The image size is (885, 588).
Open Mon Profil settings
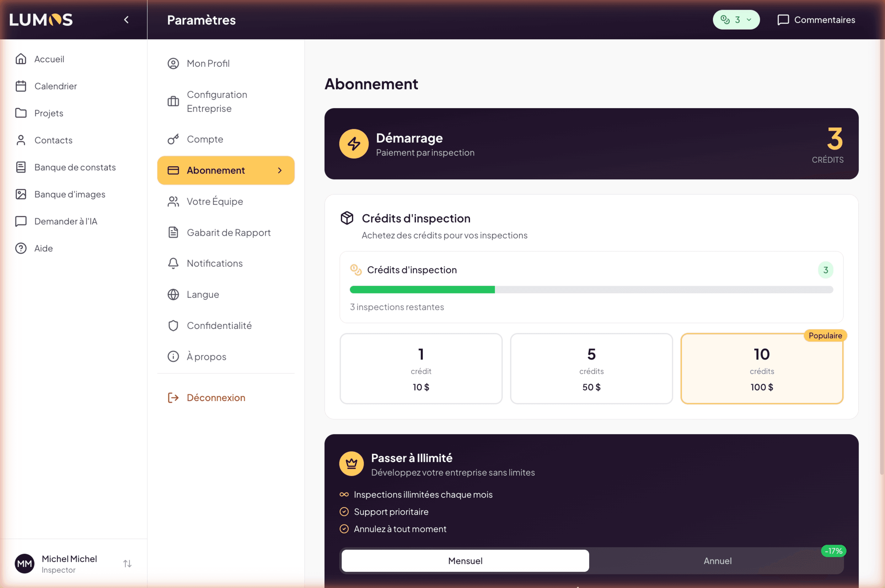226,63
